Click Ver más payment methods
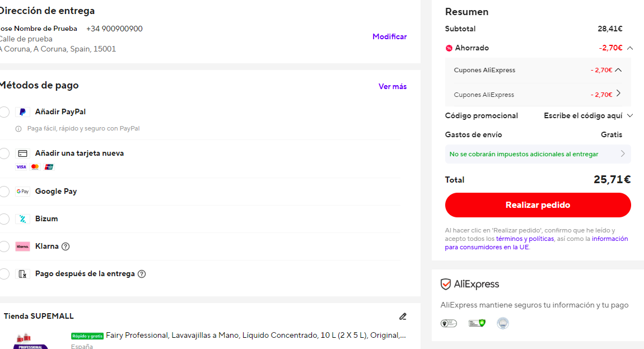The image size is (644, 349). click(393, 86)
